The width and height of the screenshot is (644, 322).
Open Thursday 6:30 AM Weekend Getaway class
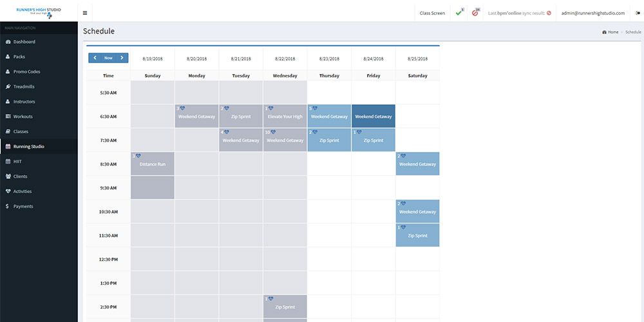pos(329,116)
